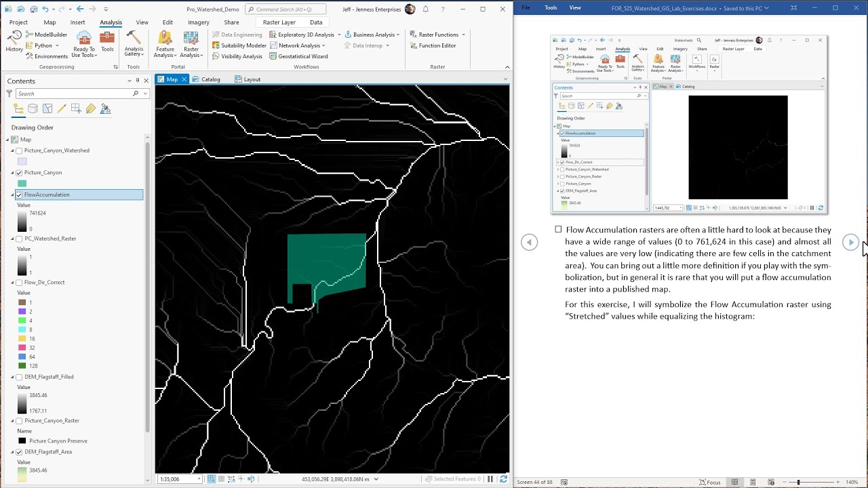This screenshot has height=488, width=868.
Task: Open Raster Functions dropdown
Action: [437, 35]
